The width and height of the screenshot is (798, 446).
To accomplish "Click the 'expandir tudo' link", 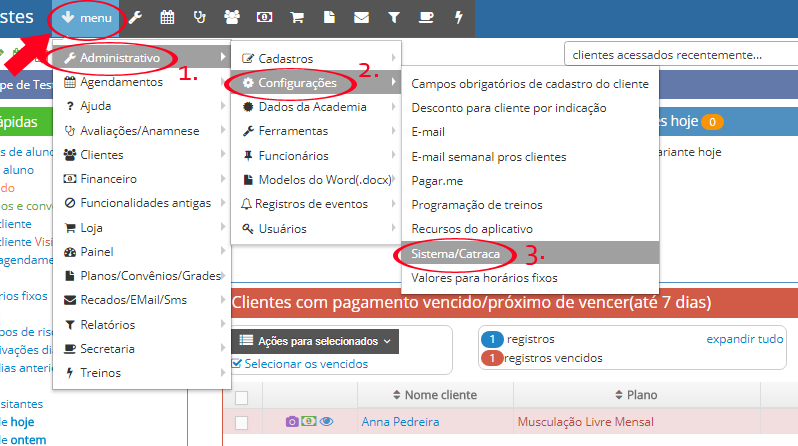I will pos(744,339).
